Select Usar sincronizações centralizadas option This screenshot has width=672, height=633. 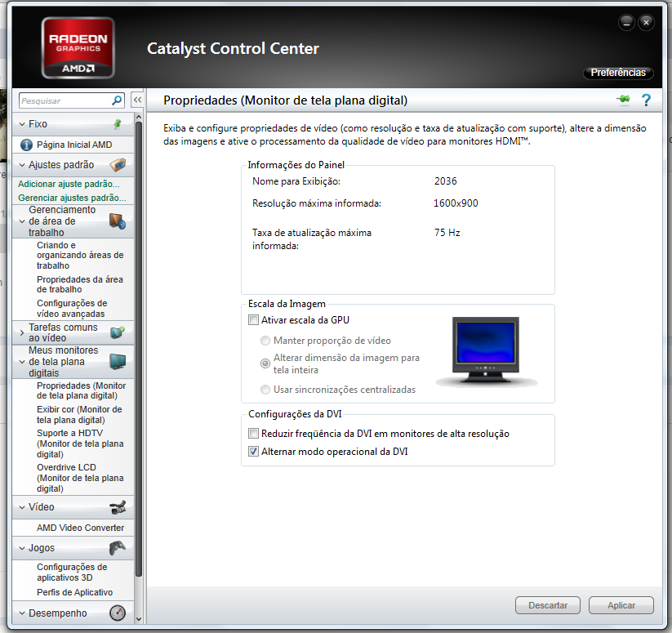[x=265, y=390]
